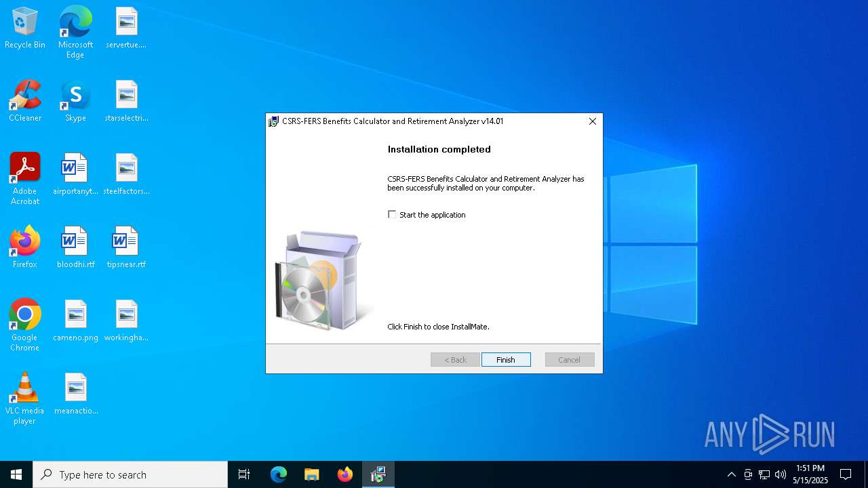Click the "Click Finish to close InstallMate." text
This screenshot has width=868, height=488.
pos(438,327)
